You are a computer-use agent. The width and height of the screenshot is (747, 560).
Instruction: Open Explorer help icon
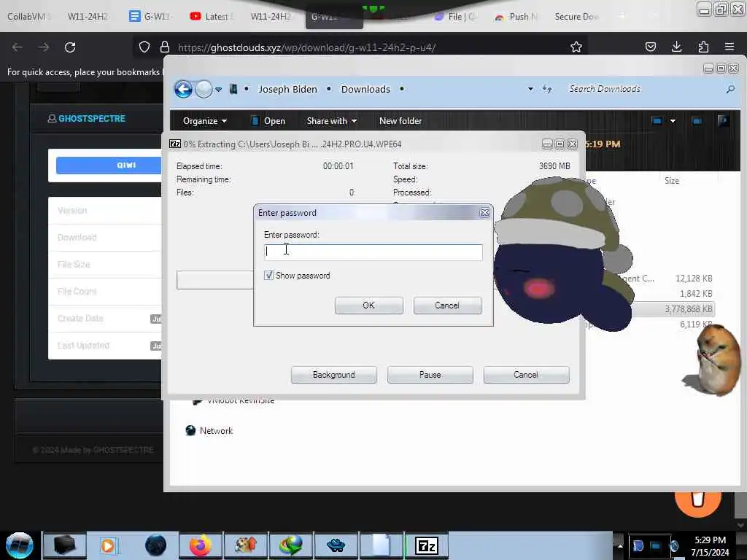(723, 121)
